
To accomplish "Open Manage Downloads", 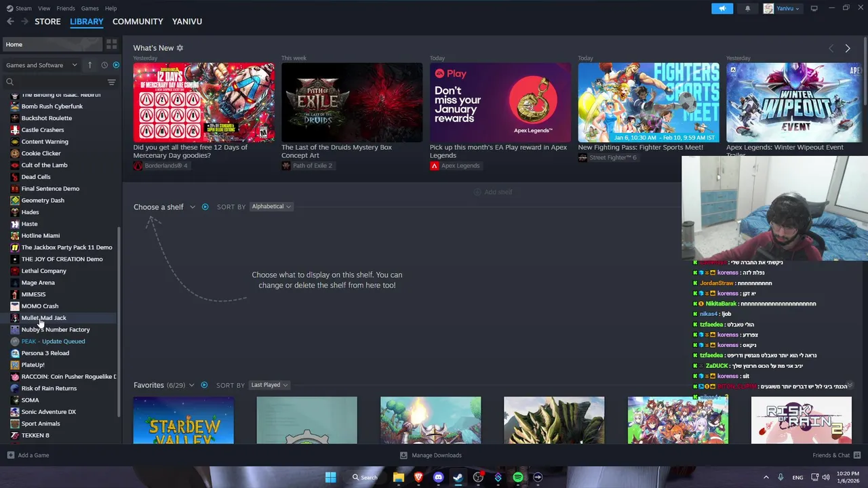I will click(x=431, y=455).
